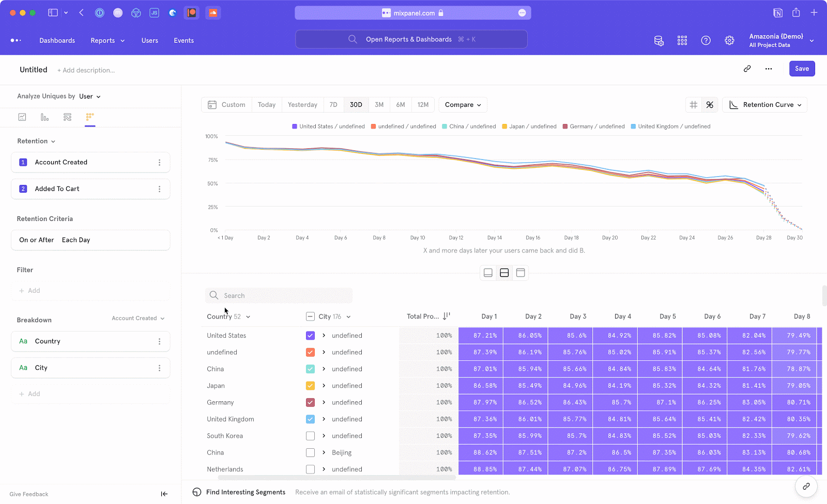Check the South Korea segment checkbox
The width and height of the screenshot is (827, 504).
click(x=310, y=436)
